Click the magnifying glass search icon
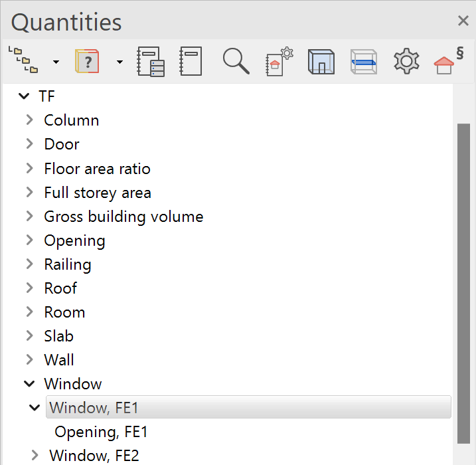Viewport: 476px width, 465px height. click(x=236, y=61)
